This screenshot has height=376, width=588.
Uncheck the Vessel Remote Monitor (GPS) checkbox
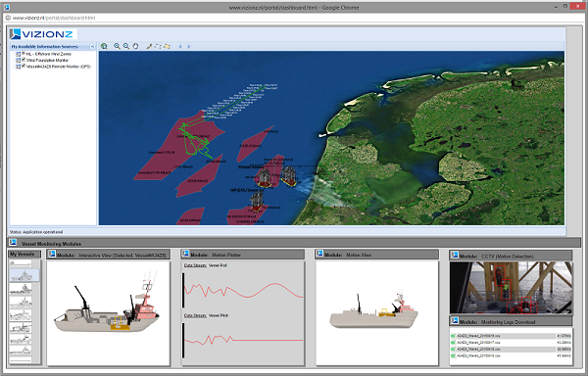(24, 66)
